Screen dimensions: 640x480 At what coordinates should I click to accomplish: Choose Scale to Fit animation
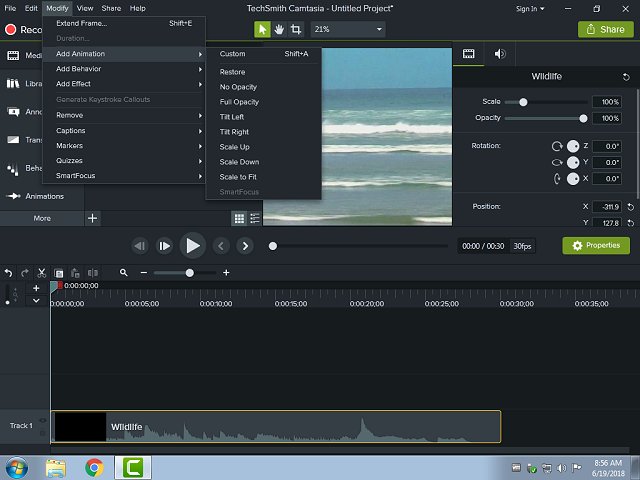[x=240, y=177]
